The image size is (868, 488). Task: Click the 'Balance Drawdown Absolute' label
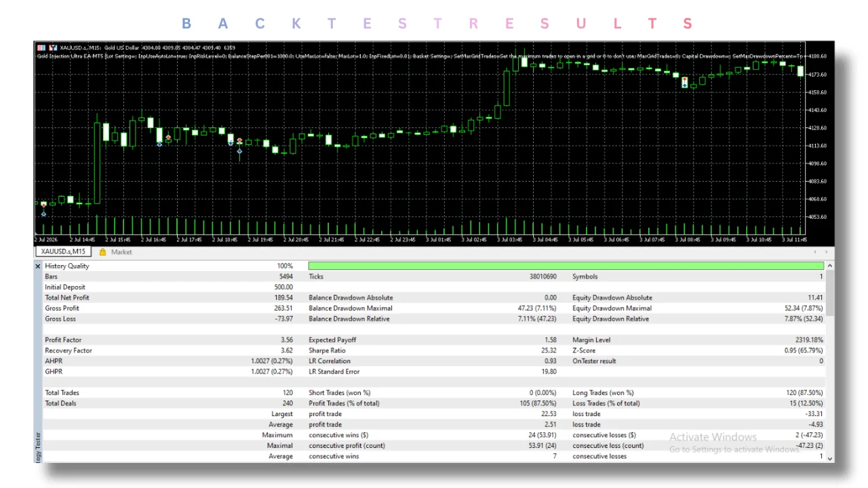pyautogui.click(x=351, y=298)
